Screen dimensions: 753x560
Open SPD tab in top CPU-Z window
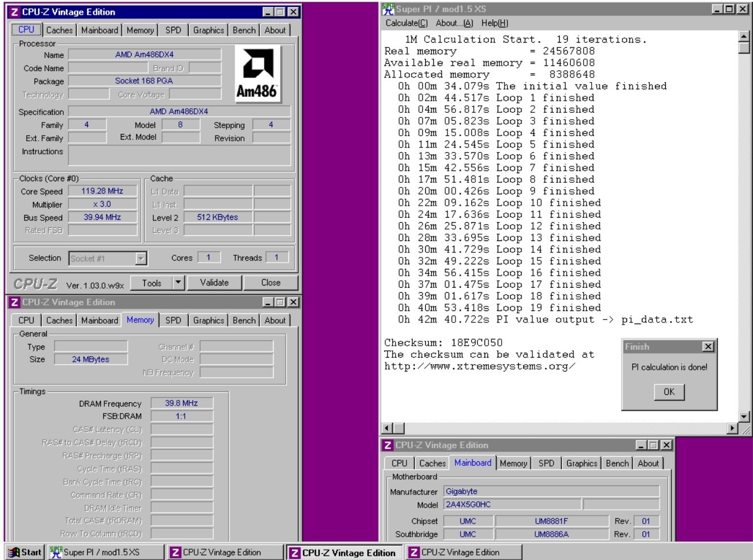[x=173, y=30]
